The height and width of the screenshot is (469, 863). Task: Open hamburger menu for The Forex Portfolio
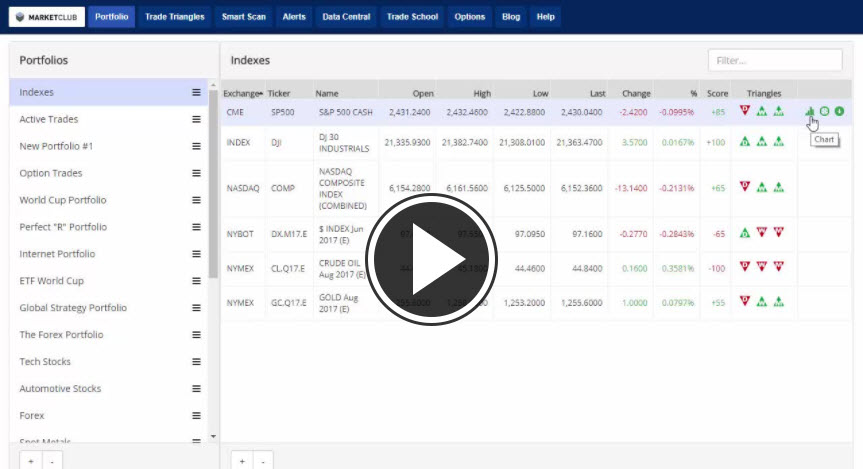point(196,335)
